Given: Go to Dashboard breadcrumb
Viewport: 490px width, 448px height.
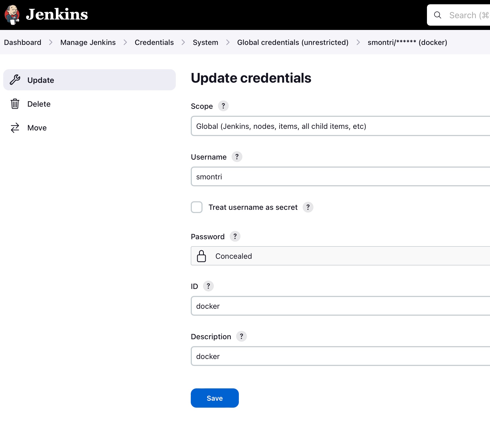Looking at the screenshot, I should pyautogui.click(x=23, y=42).
